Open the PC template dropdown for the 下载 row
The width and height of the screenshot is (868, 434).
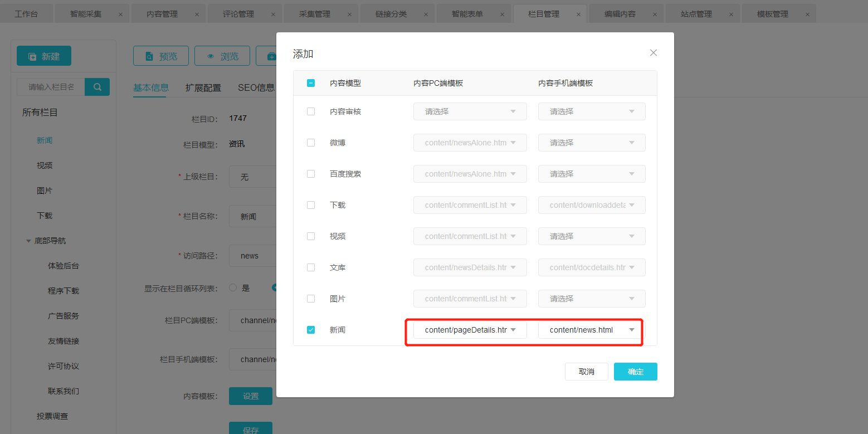tap(470, 205)
